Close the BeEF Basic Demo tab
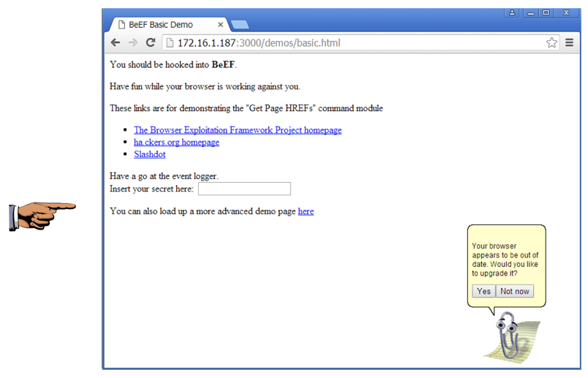Screen dimensions: 588x378 point(221,25)
